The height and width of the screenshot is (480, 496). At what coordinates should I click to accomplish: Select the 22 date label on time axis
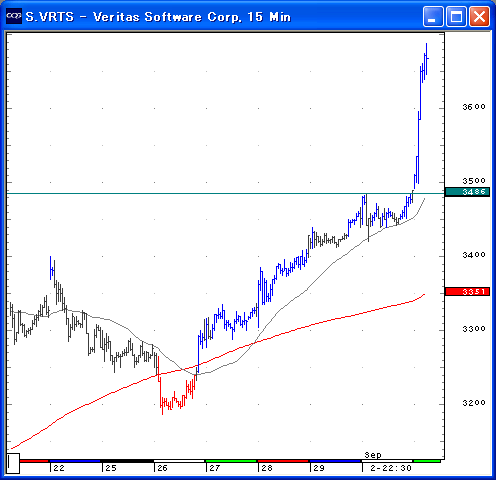(59, 468)
